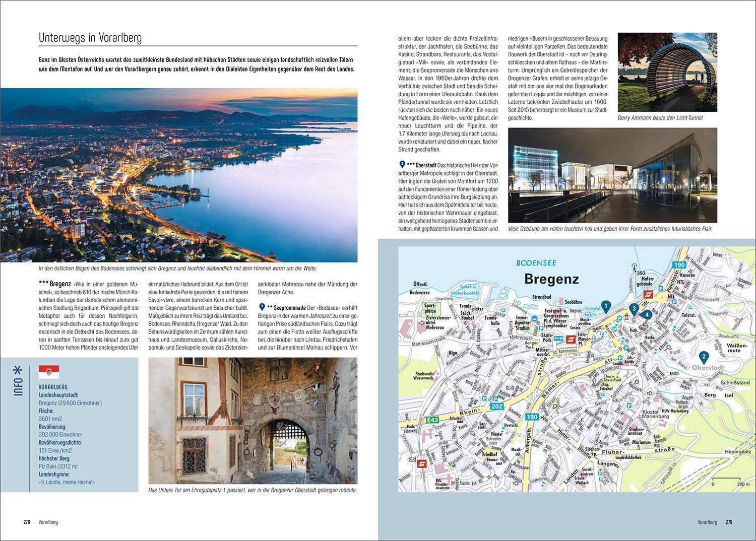Click the blue 202 road sign
The width and height of the screenshot is (756, 541).
(497, 406)
